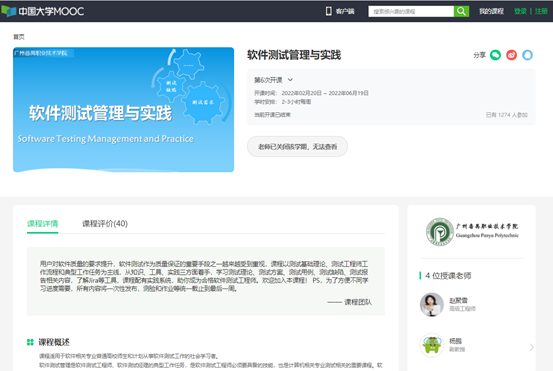Viewport: 553px width, 371px height.
Task: Click the course title 软件测试管理与实践 heading
Action: (x=294, y=55)
